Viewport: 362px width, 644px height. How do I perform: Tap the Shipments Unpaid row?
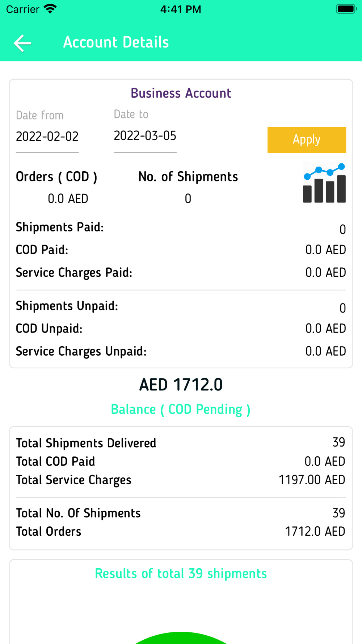(x=181, y=306)
